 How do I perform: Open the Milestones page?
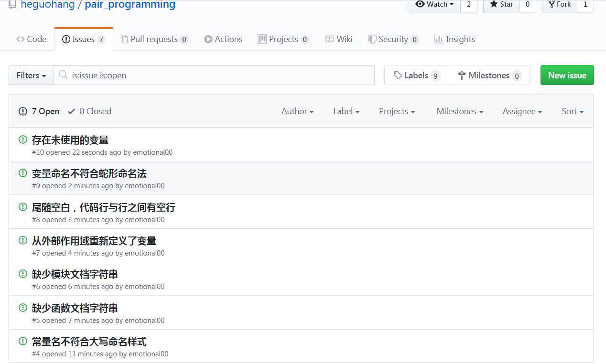(x=490, y=75)
